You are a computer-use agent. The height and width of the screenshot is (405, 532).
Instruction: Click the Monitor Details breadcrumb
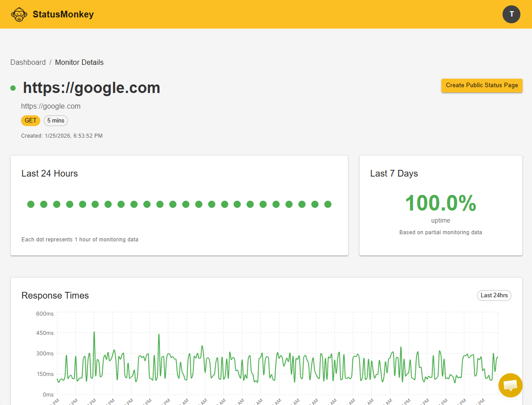pyautogui.click(x=79, y=63)
